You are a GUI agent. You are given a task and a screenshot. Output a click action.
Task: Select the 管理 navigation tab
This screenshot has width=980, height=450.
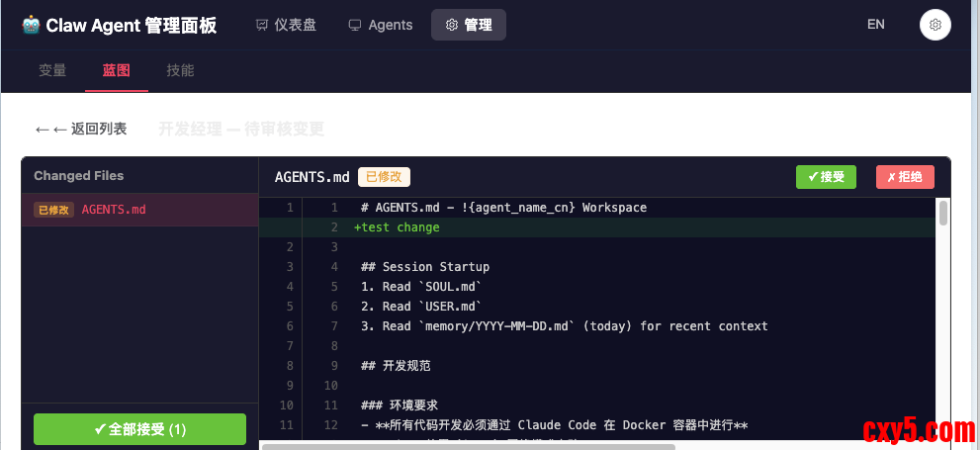469,25
